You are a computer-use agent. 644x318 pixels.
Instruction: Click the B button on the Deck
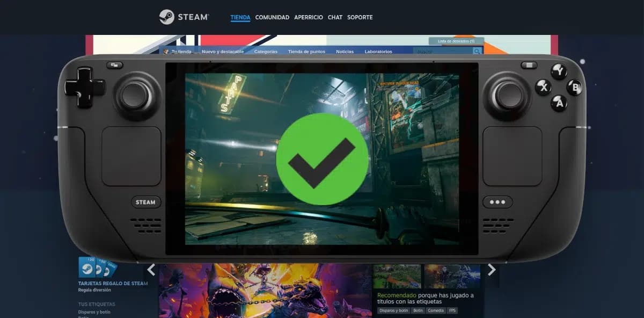(x=574, y=87)
